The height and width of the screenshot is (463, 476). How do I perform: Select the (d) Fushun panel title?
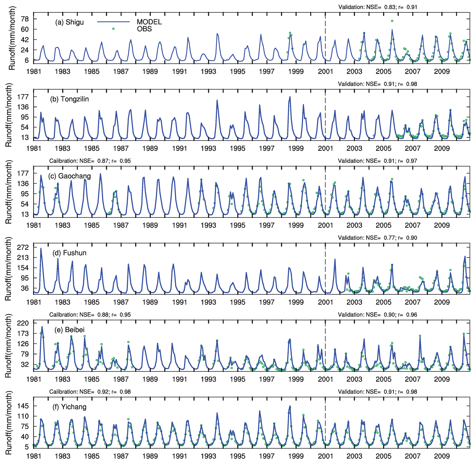point(69,253)
